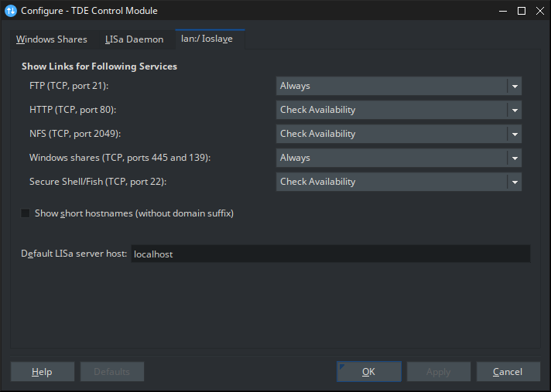Click the Default LISa server host field
The width and height of the screenshot is (551, 392).
(x=330, y=254)
